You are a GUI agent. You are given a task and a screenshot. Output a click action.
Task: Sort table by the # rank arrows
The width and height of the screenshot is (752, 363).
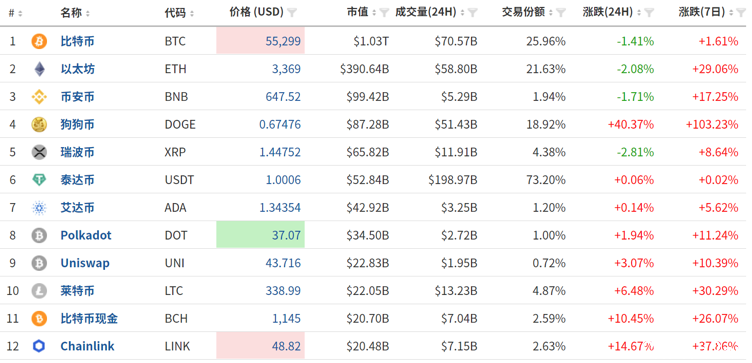click(x=20, y=13)
